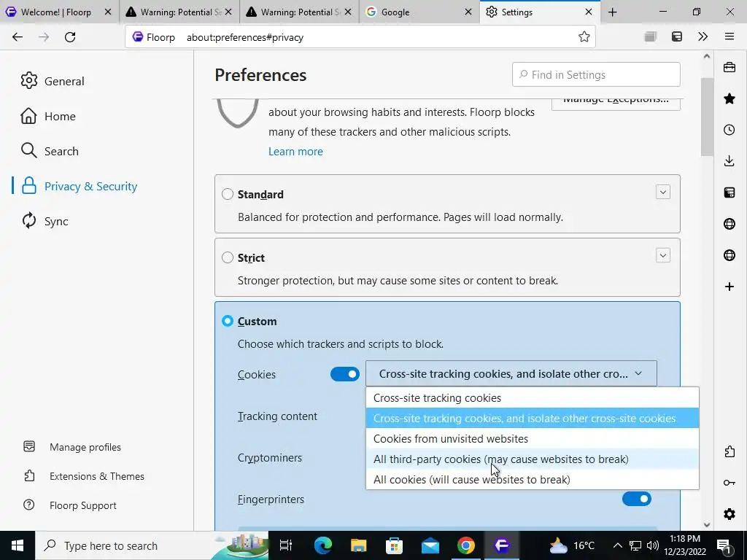Launch Google Chrome from taskbar
The height and width of the screenshot is (560, 747).
(x=466, y=545)
